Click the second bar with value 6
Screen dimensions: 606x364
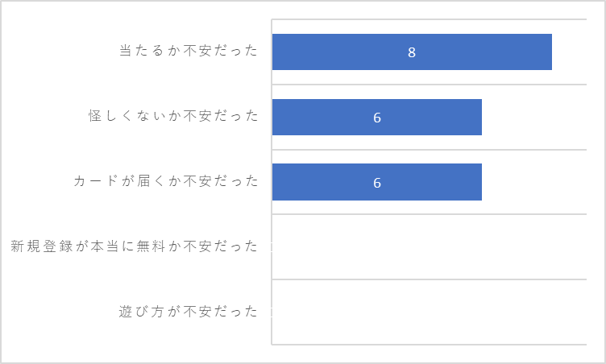coord(377,117)
